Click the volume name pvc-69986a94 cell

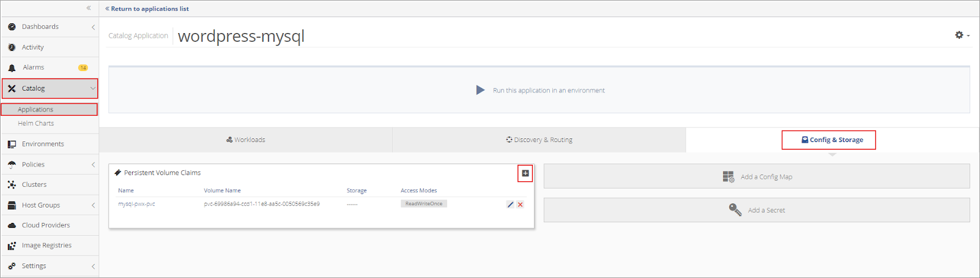[x=262, y=204]
